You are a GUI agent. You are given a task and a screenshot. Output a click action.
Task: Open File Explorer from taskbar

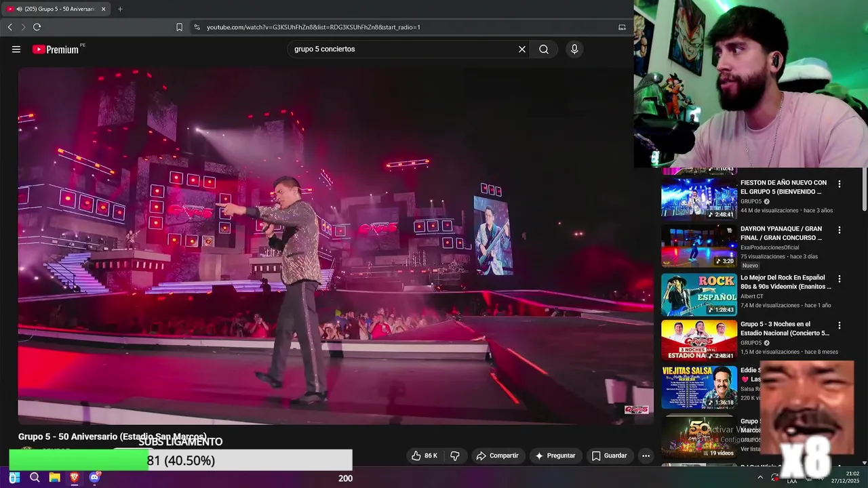tap(54, 478)
